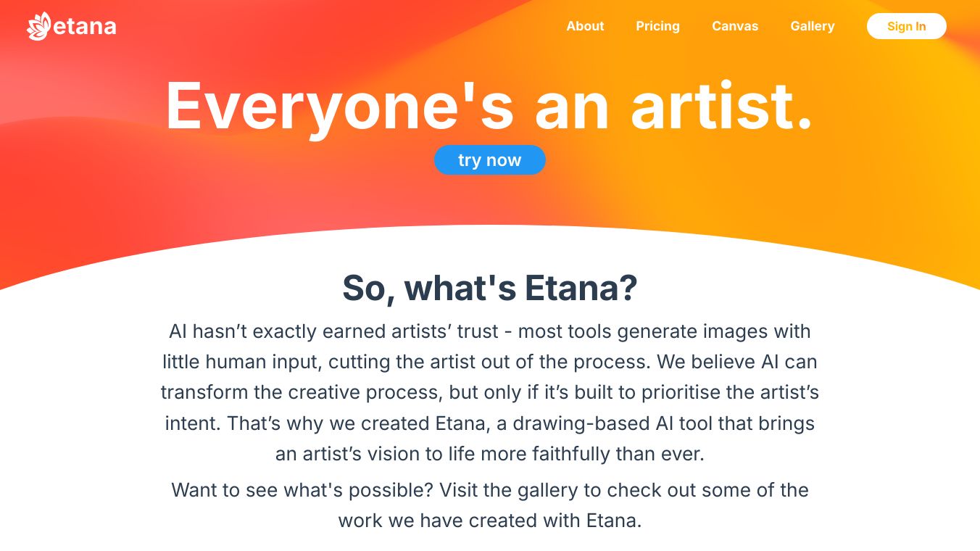The height and width of the screenshot is (551, 980).
Task: Click the line "intent. That's why we created Etana"
Action: 489,423
